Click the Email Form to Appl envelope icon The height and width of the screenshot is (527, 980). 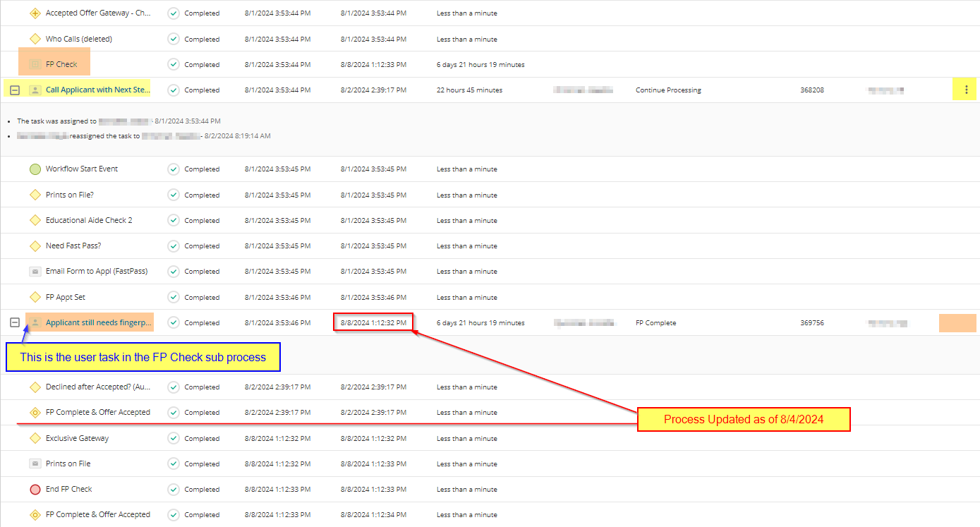click(35, 272)
